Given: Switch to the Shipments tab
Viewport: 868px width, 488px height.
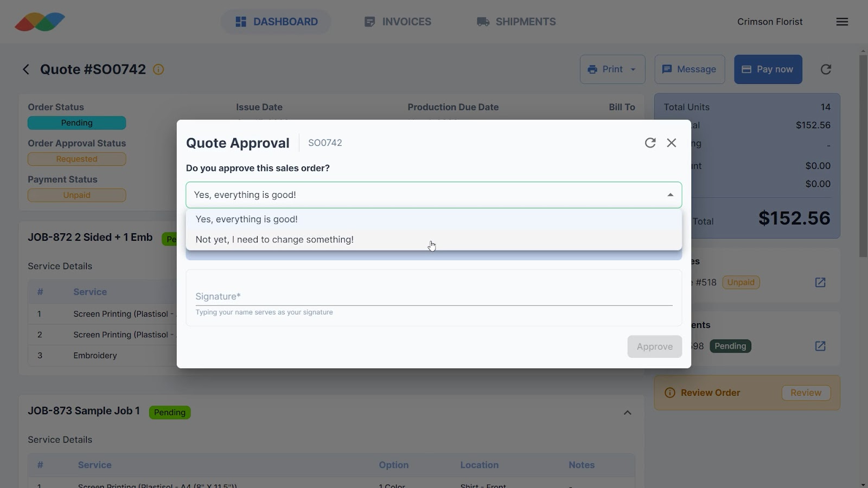Looking at the screenshot, I should [516, 22].
